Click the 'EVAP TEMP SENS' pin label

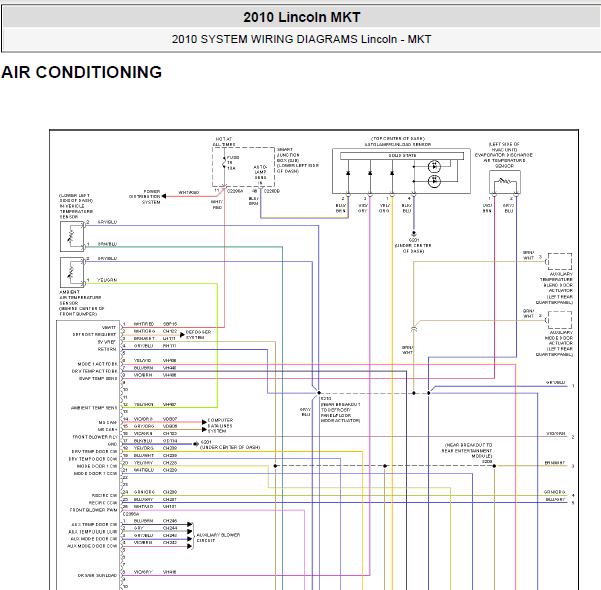[x=98, y=378]
